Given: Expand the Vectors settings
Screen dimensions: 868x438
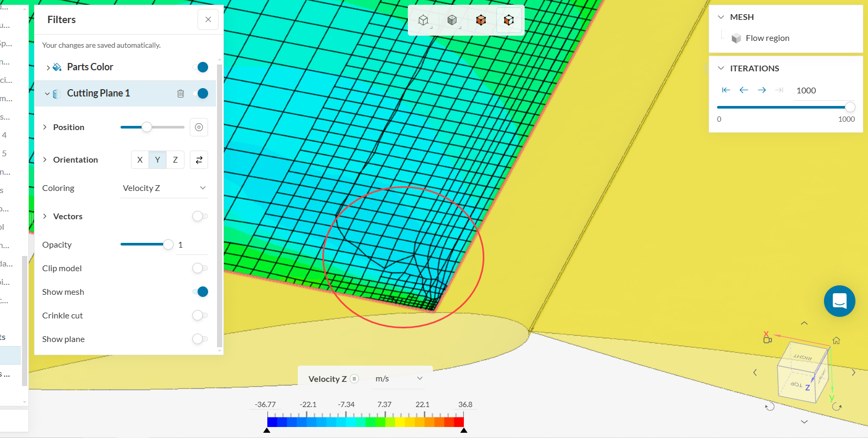Looking at the screenshot, I should (45, 216).
